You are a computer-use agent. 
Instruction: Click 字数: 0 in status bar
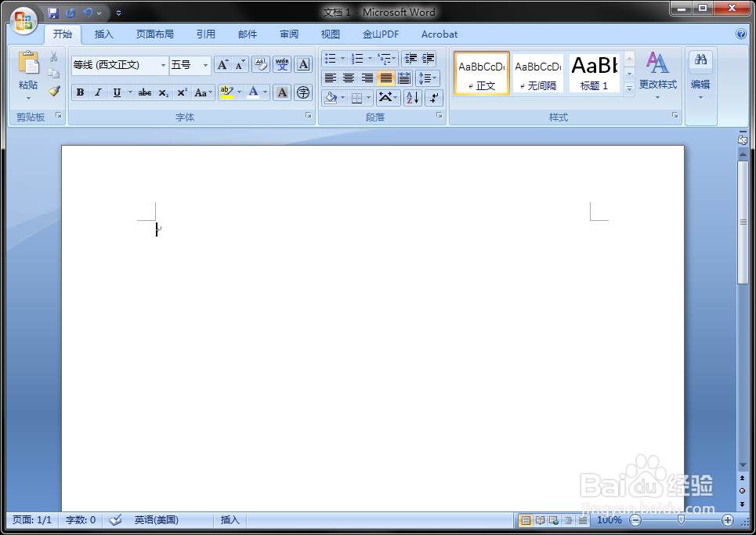coord(81,520)
